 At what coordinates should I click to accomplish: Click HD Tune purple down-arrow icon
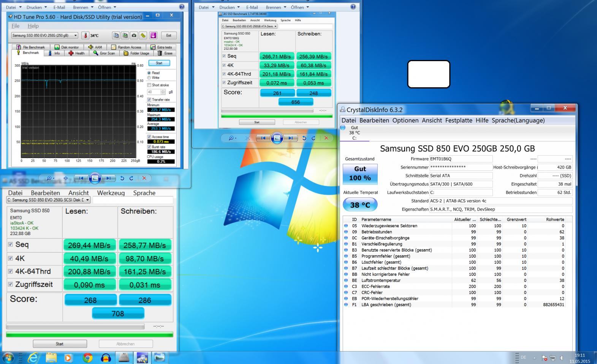click(x=153, y=35)
